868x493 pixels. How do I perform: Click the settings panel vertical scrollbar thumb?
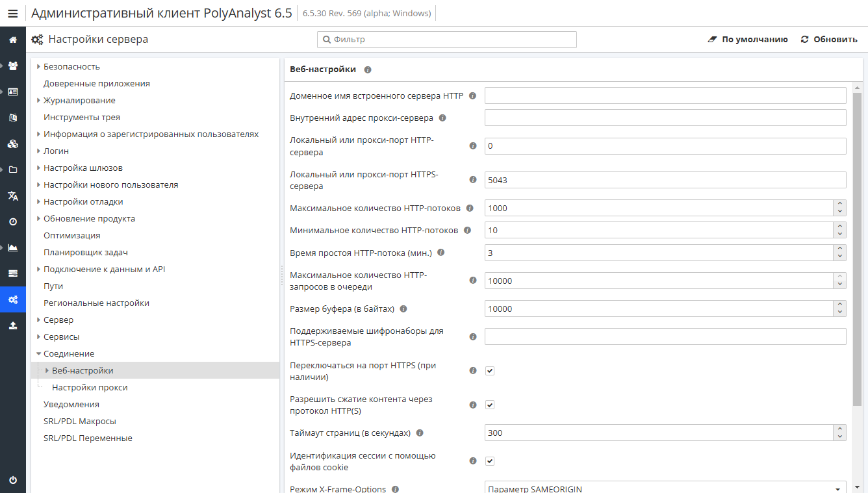pos(857,249)
